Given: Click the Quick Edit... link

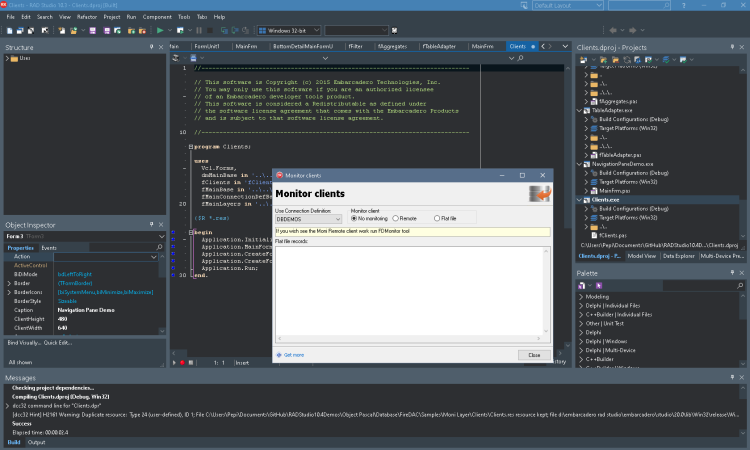Looking at the screenshot, I should tap(58, 342).
